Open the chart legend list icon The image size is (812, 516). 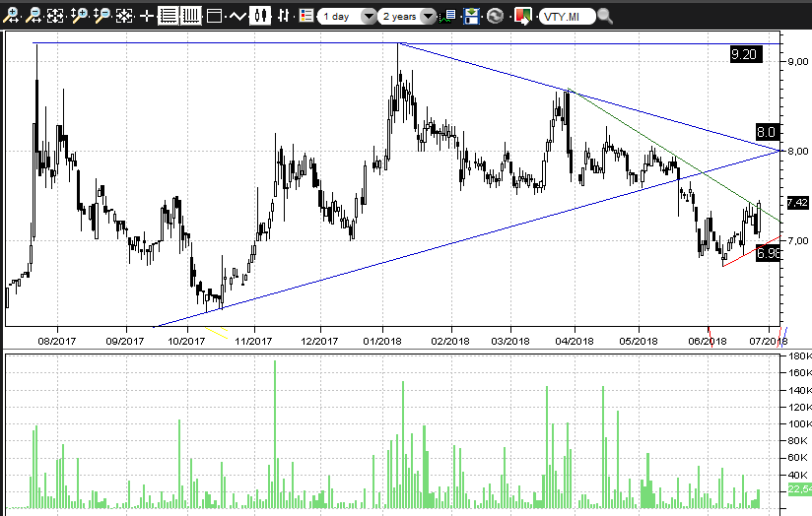(306, 16)
